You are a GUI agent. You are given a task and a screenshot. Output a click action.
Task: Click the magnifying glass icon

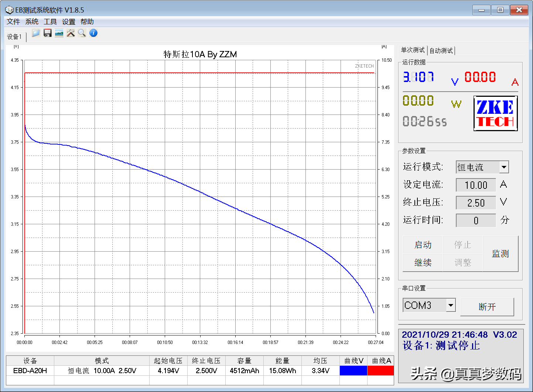click(82, 33)
